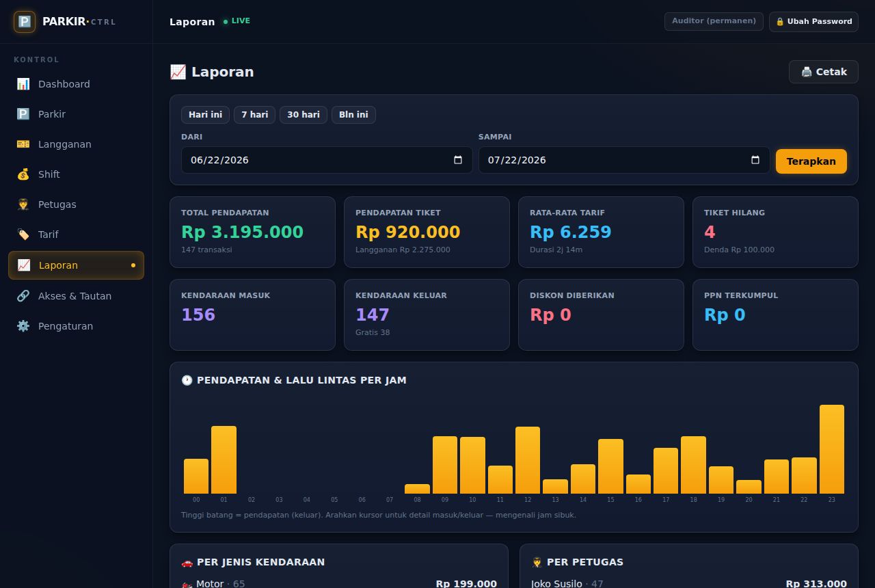Click the Shift money bag icon
Screen dimensions: 875x588
(23, 174)
